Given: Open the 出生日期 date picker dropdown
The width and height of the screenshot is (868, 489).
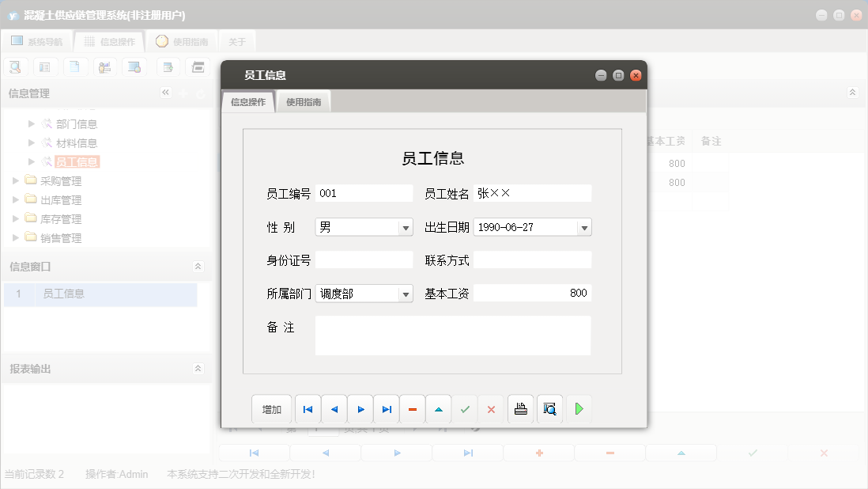Looking at the screenshot, I should (x=585, y=226).
